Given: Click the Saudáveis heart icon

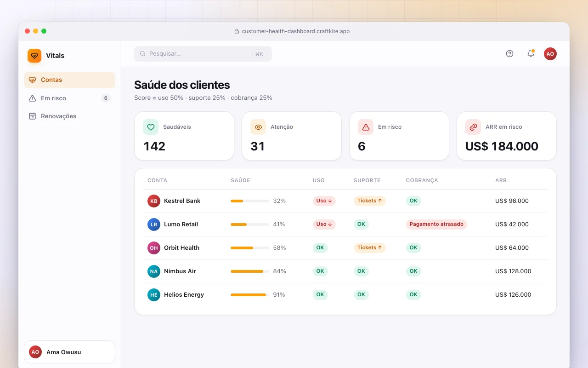Looking at the screenshot, I should [151, 127].
